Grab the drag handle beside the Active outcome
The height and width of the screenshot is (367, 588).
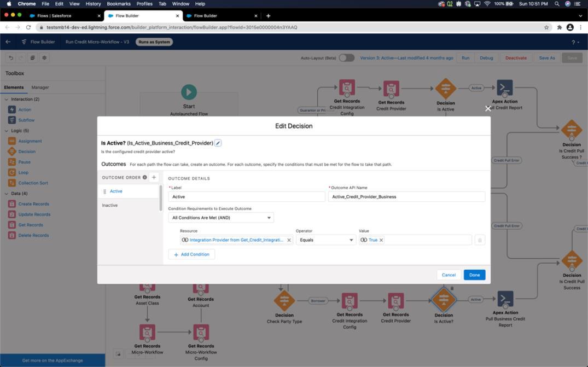click(104, 191)
